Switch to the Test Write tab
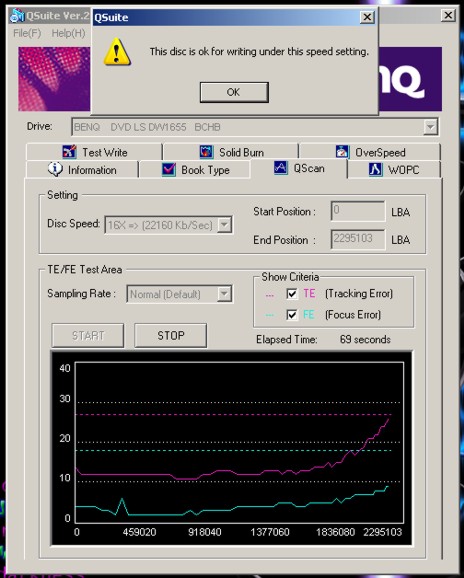This screenshot has width=464, height=578. point(94,152)
